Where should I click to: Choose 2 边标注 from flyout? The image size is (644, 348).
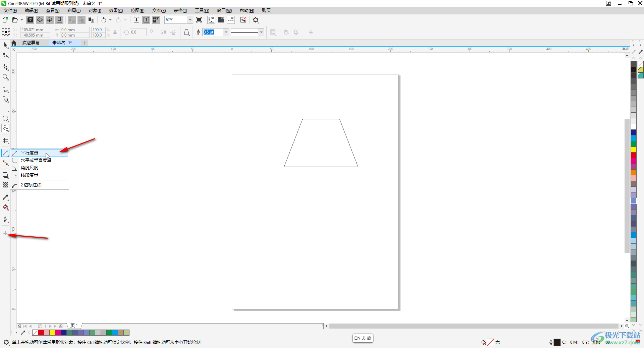pos(40,185)
